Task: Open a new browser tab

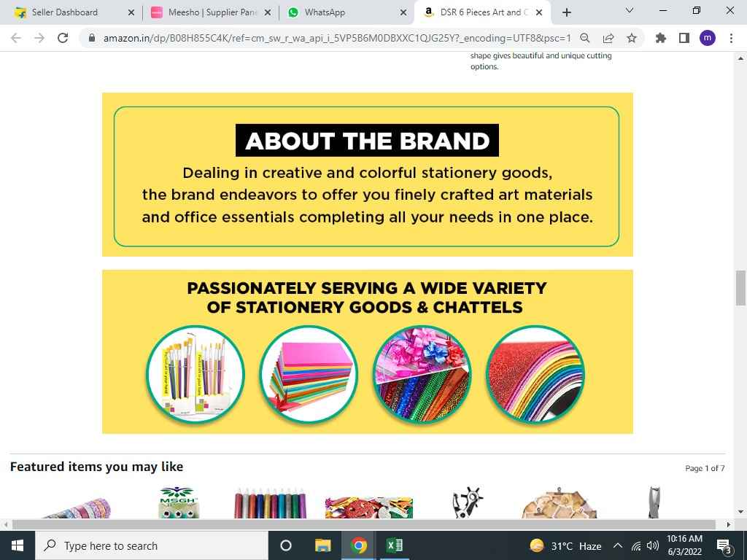Action: click(x=566, y=12)
